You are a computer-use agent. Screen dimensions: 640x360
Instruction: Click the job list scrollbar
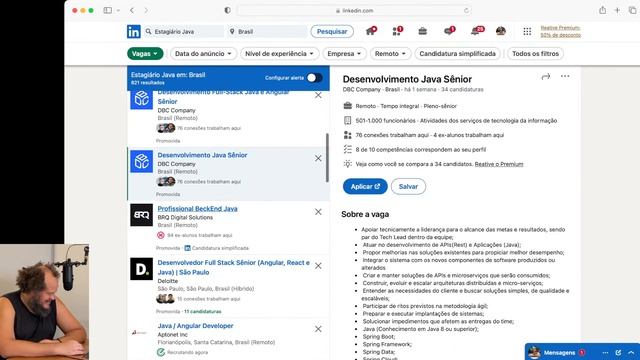(327, 158)
